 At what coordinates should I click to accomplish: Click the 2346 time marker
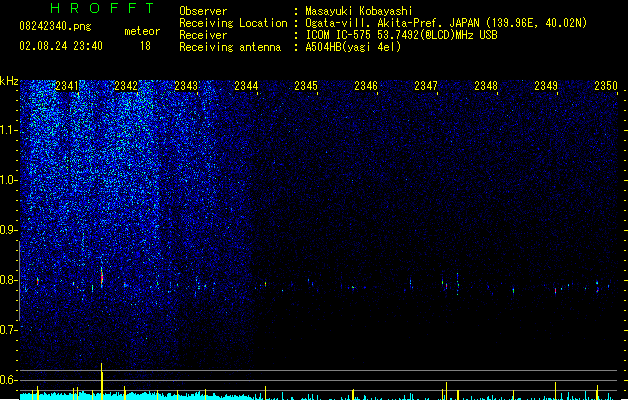tap(366, 86)
